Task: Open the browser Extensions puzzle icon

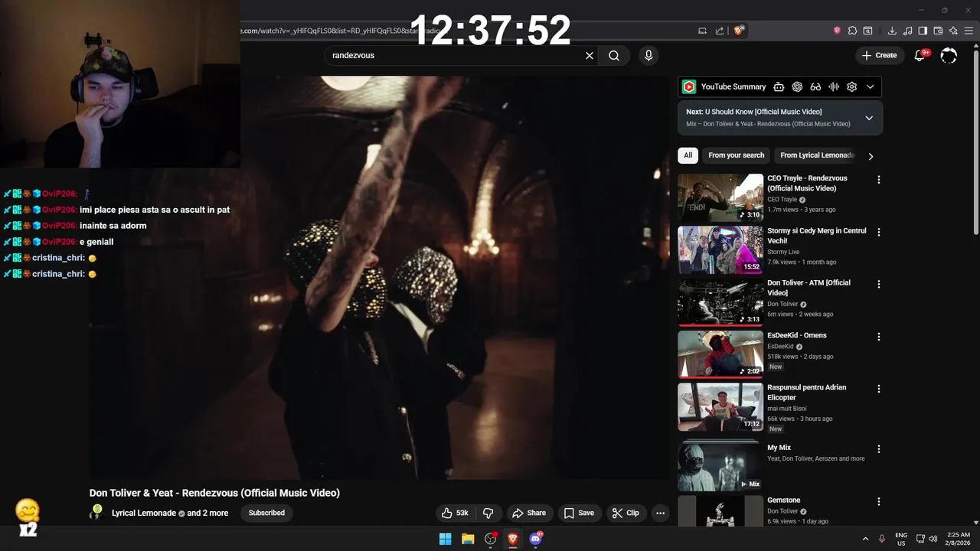Action: click(852, 31)
